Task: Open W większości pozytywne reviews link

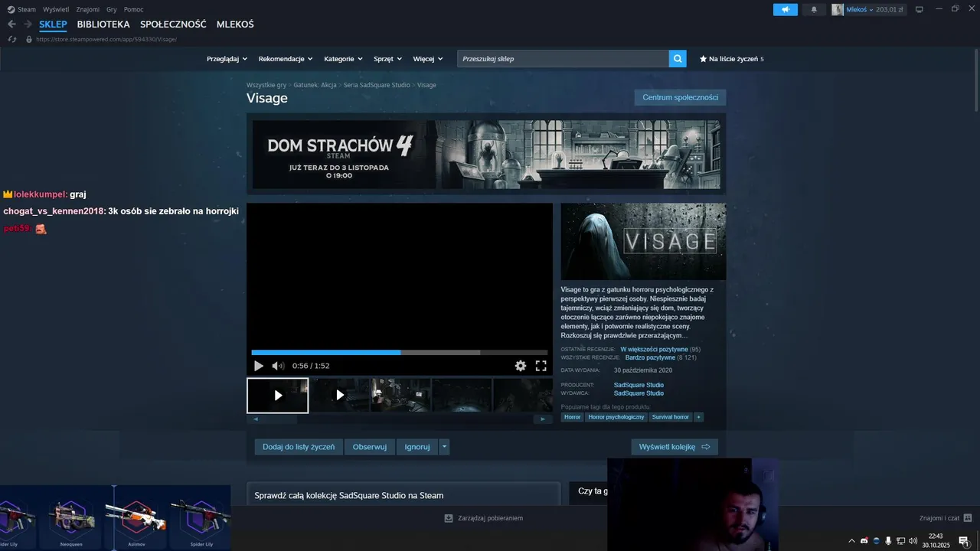Action: coord(654,349)
